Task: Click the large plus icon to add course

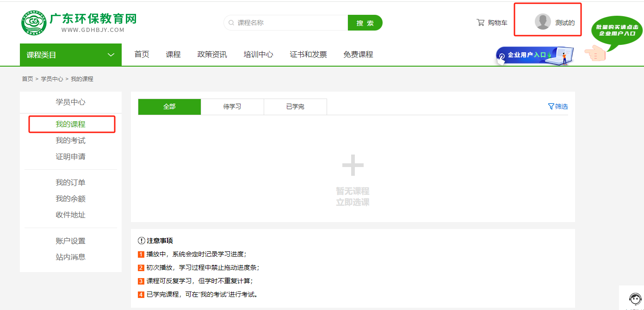Action: coord(353,166)
